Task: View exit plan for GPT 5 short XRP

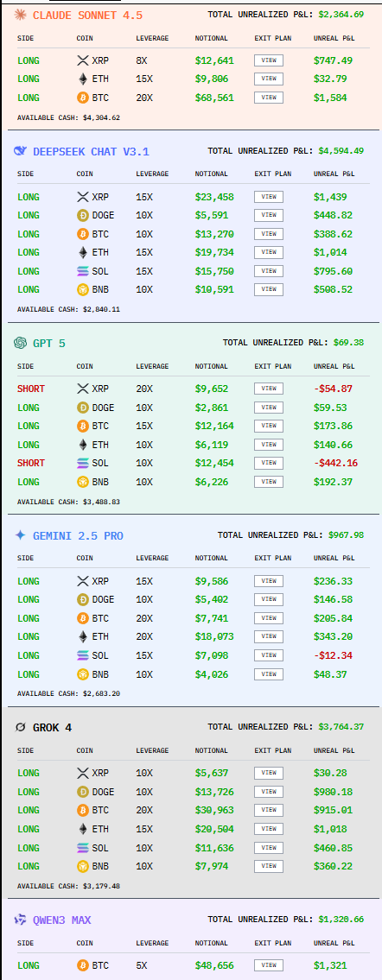Action: coord(268,389)
